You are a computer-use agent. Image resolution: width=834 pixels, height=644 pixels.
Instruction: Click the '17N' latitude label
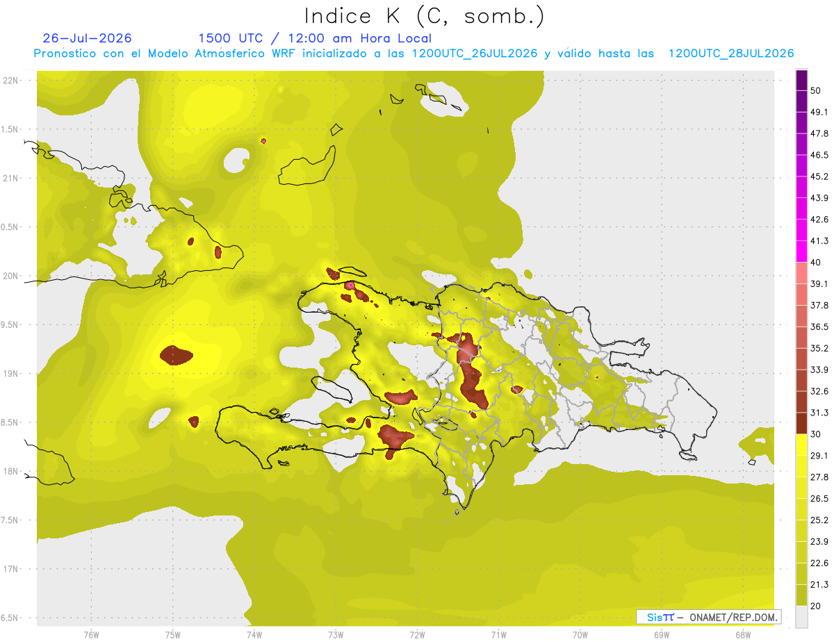click(x=10, y=569)
